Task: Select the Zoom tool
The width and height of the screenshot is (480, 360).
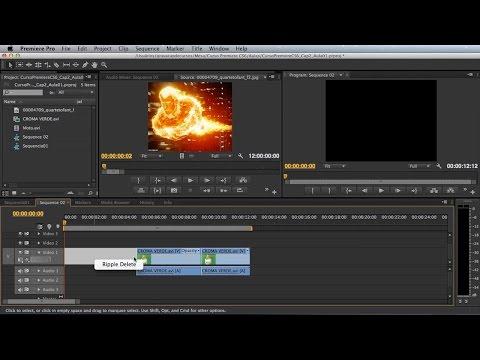Action: pyautogui.click(x=104, y=65)
